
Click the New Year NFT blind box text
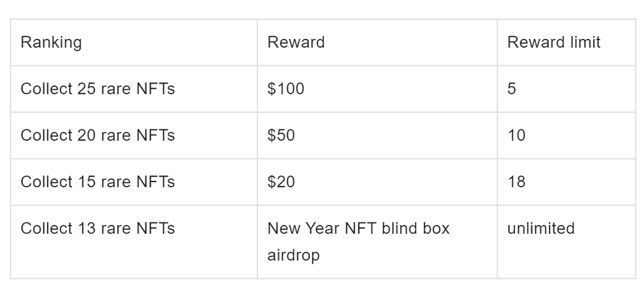click(358, 229)
